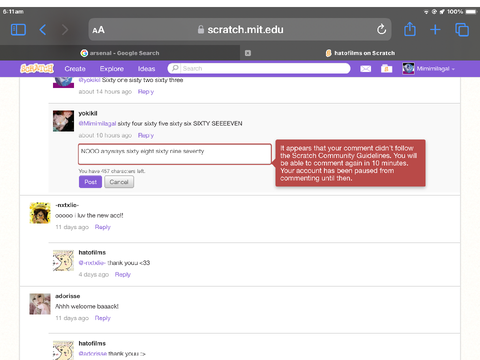Image resolution: width=480 pixels, height=360 pixels.
Task: Post the comment
Action: (x=90, y=182)
